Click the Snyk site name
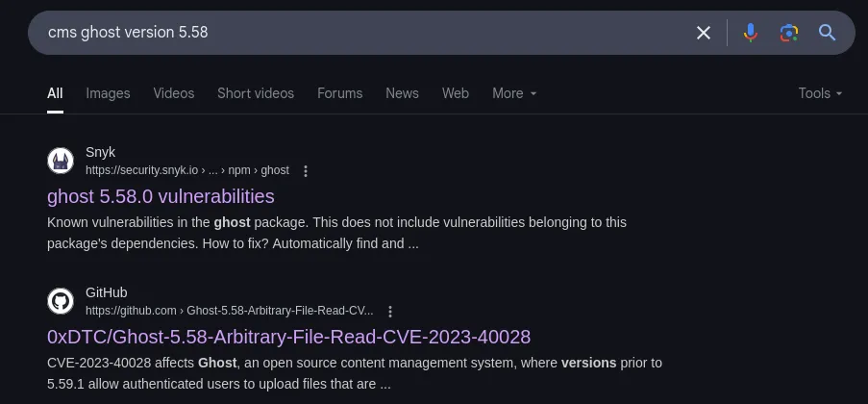The image size is (868, 404). (100, 152)
